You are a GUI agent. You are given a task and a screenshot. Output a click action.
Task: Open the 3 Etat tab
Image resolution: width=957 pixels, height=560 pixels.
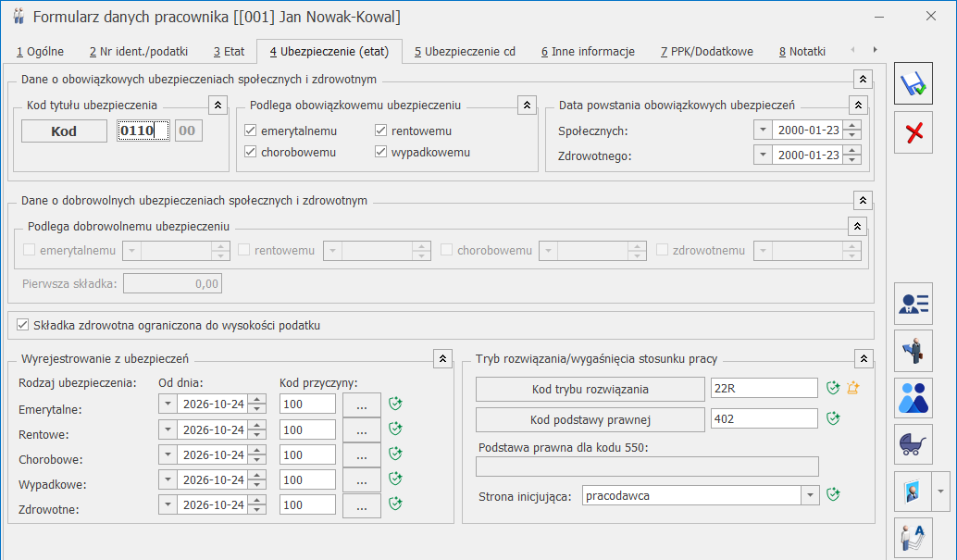[x=229, y=52]
